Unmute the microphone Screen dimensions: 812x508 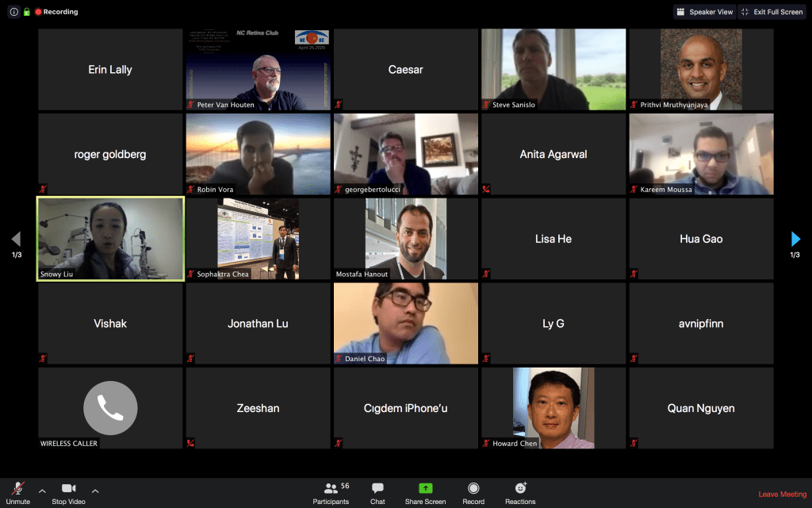tap(17, 489)
